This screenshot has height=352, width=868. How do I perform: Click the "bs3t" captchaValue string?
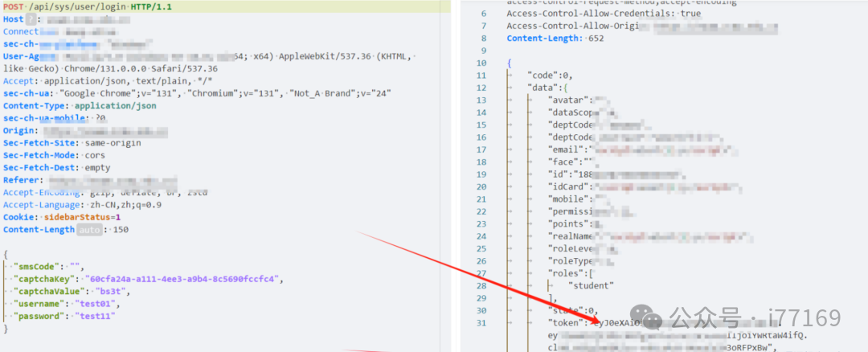117,292
